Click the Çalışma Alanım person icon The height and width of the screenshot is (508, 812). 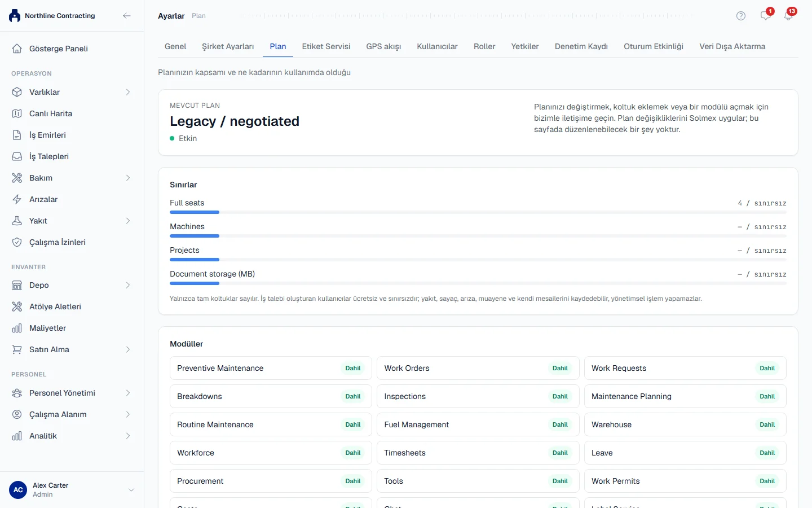tap(17, 414)
